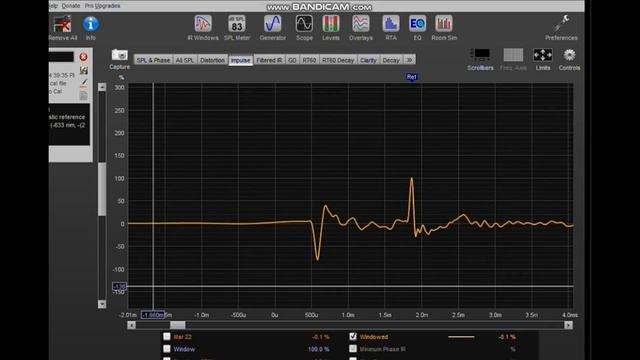Click the pencil edit icon in measurement panel

point(84,84)
